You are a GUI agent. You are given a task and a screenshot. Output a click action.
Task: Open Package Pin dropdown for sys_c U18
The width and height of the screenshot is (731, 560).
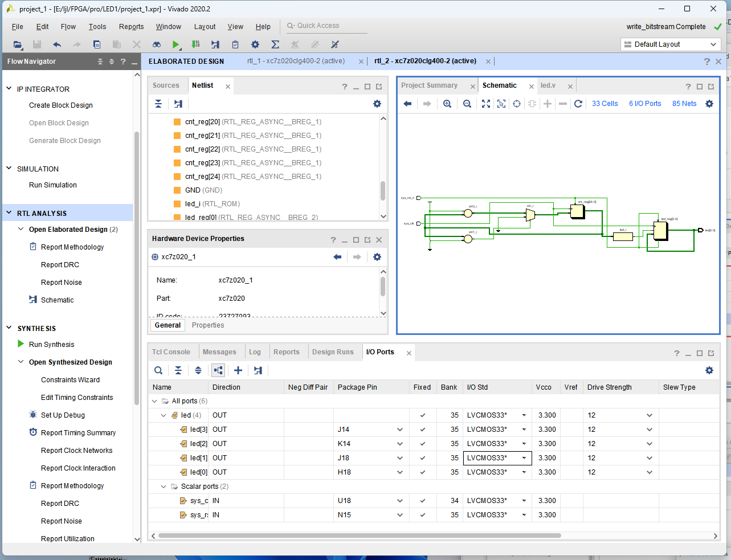400,501
